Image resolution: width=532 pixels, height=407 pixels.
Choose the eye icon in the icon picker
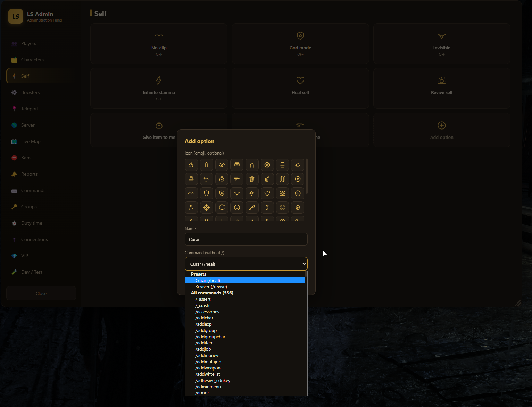[222, 165]
